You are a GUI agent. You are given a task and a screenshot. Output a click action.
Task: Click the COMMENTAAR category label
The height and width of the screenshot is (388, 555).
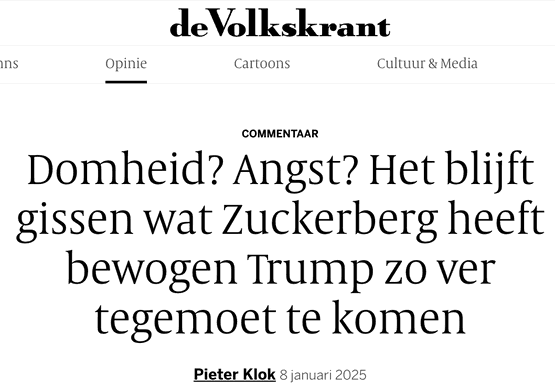(x=280, y=134)
